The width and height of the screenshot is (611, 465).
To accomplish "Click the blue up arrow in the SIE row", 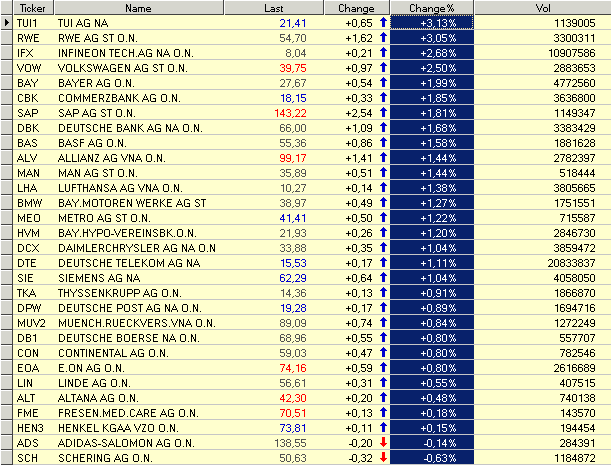I will 383,278.
